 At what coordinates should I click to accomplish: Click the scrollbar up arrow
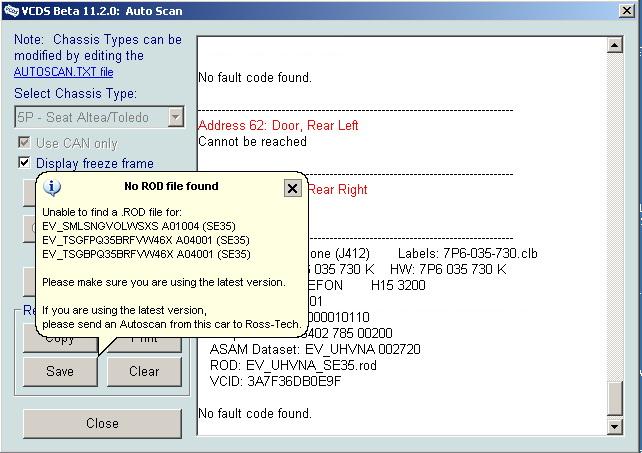tap(614, 45)
